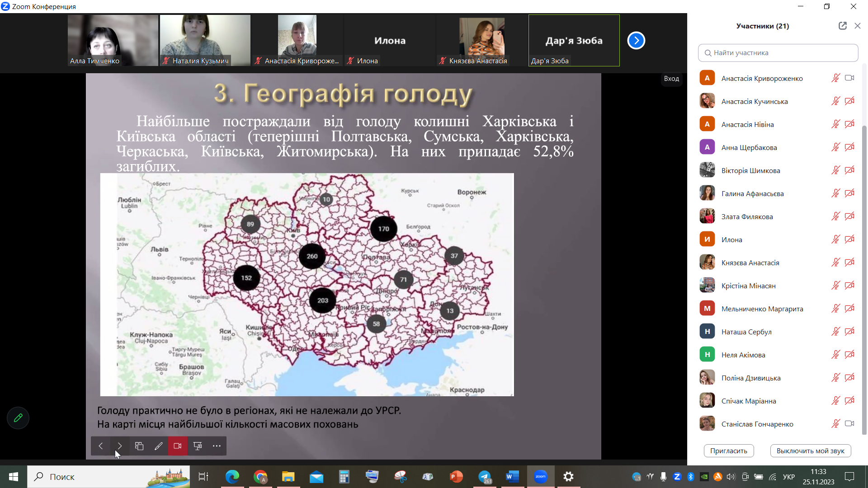Toggle video camera for Станіслав Гончаренко
The width and height of the screenshot is (868, 488).
pyautogui.click(x=849, y=424)
